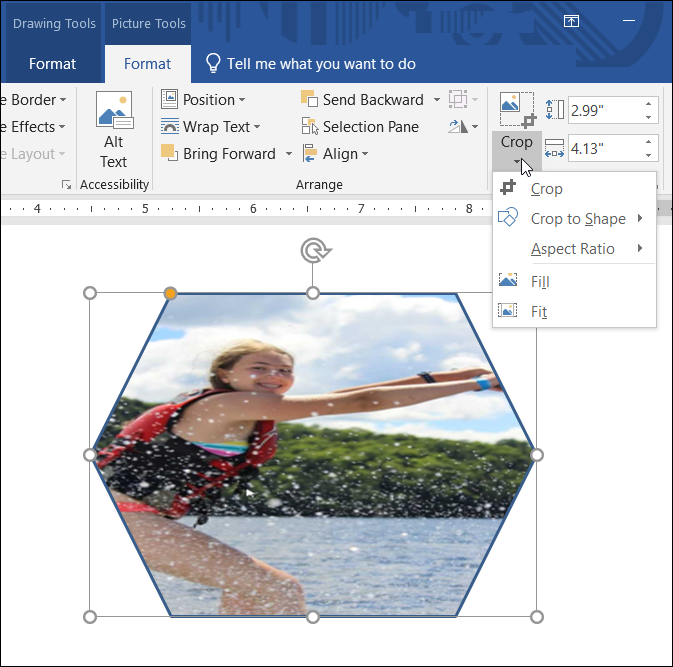Expand the Bring Forward arrow menu

point(289,154)
